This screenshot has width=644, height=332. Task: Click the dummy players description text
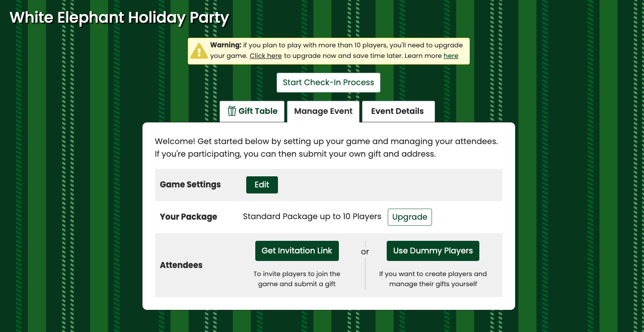433,279
